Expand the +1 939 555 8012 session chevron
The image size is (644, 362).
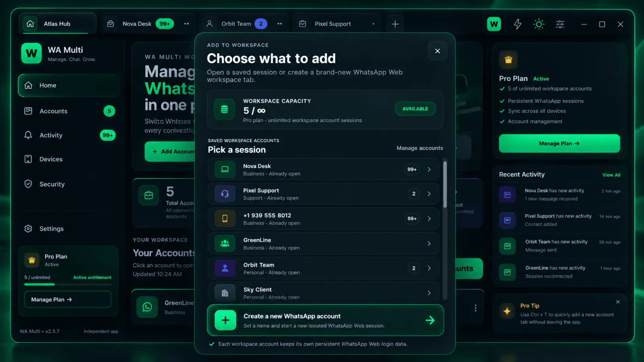(429, 218)
